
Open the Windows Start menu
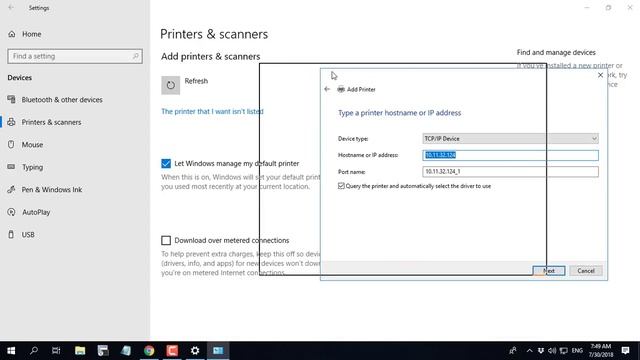click(11, 351)
